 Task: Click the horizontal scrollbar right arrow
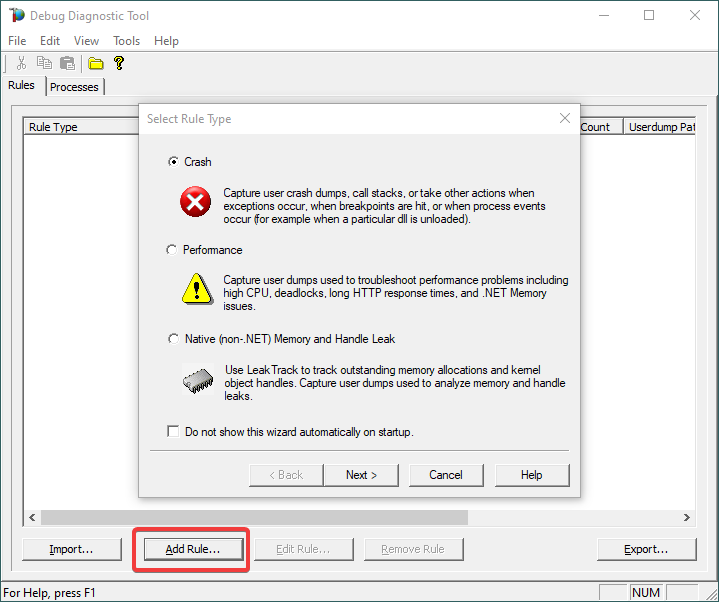tap(686, 518)
